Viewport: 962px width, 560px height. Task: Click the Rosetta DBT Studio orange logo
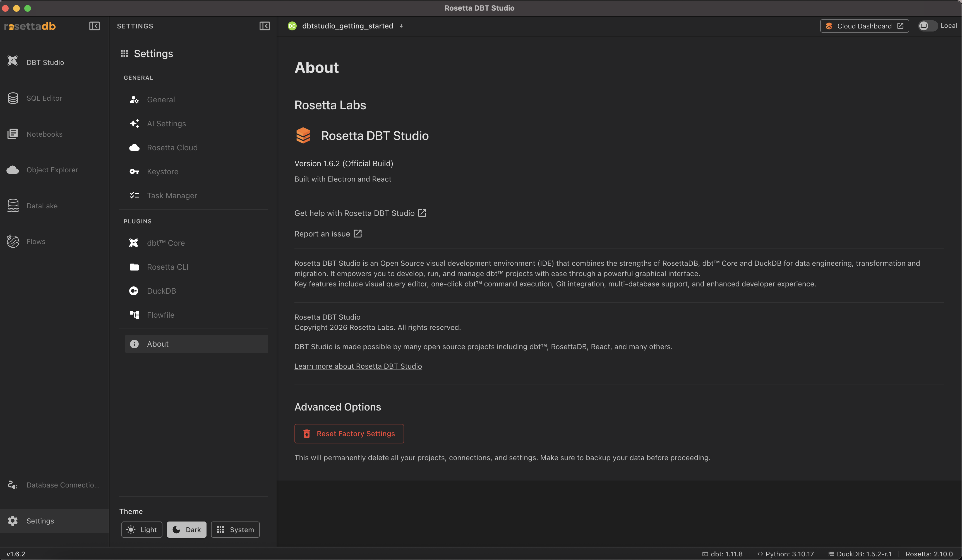[x=303, y=136]
